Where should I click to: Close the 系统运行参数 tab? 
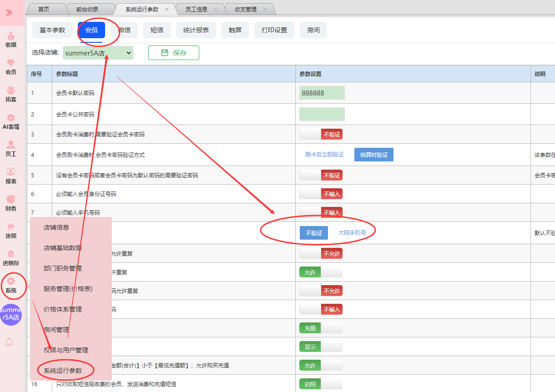pos(166,9)
